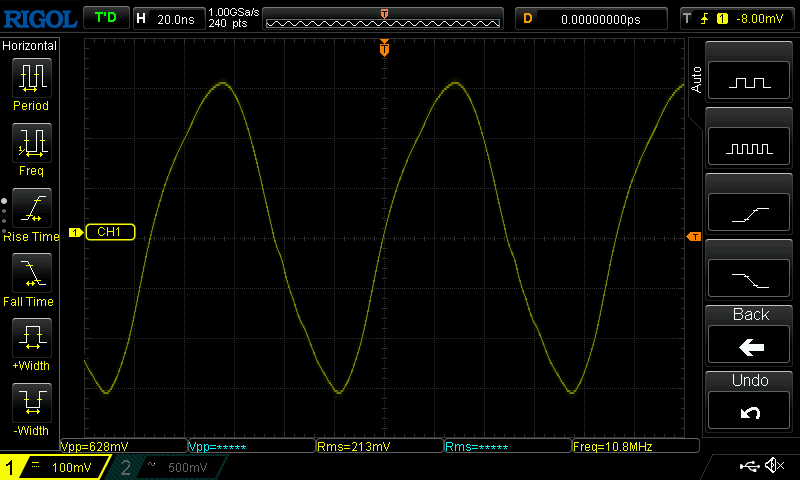Image resolution: width=800 pixels, height=480 pixels.
Task: Click the orange trigger position marker at top
Action: [384, 47]
